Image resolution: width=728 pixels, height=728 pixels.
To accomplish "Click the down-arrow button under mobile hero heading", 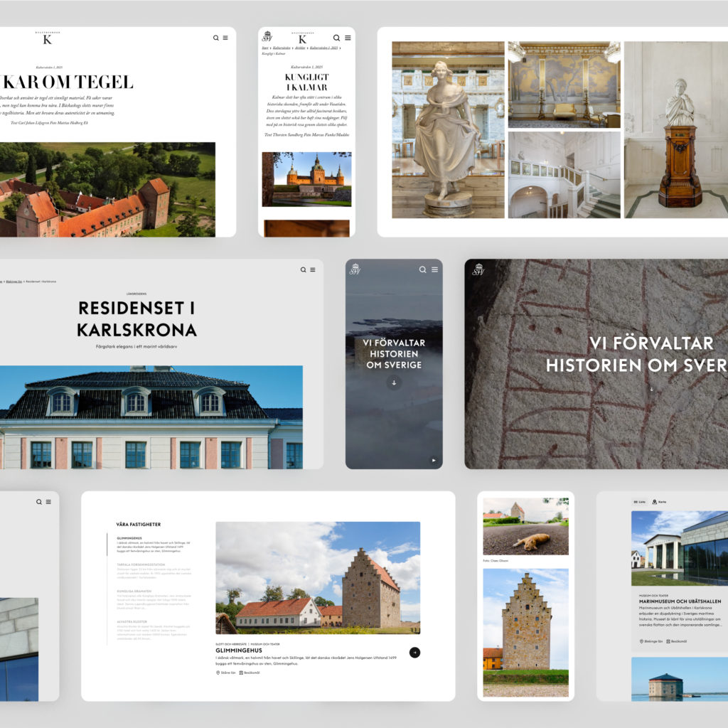I will 394,383.
